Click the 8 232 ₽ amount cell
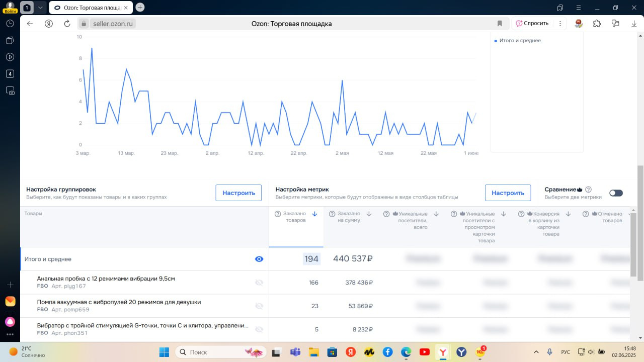The height and width of the screenshot is (362, 644). point(362,329)
